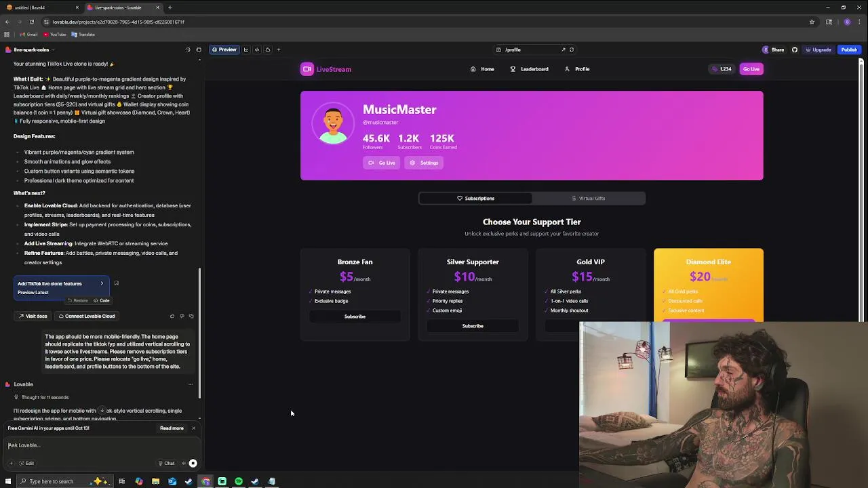Select the Subscriptions tab

pos(475,199)
